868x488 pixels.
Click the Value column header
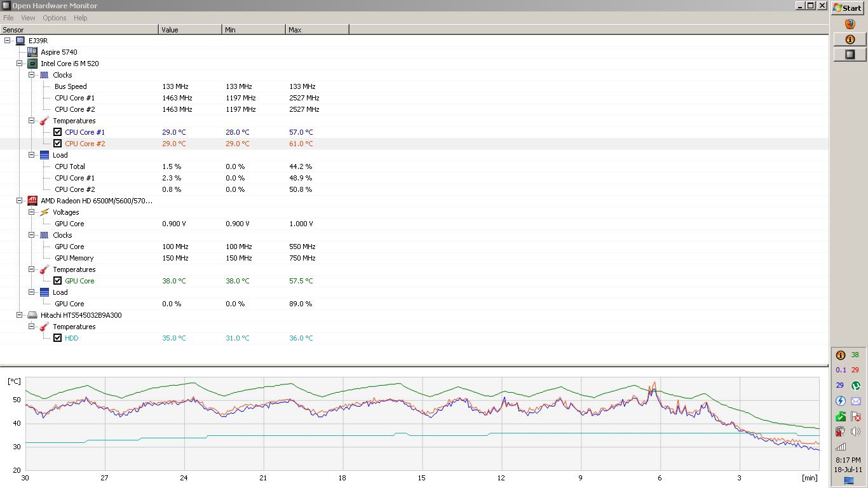190,30
